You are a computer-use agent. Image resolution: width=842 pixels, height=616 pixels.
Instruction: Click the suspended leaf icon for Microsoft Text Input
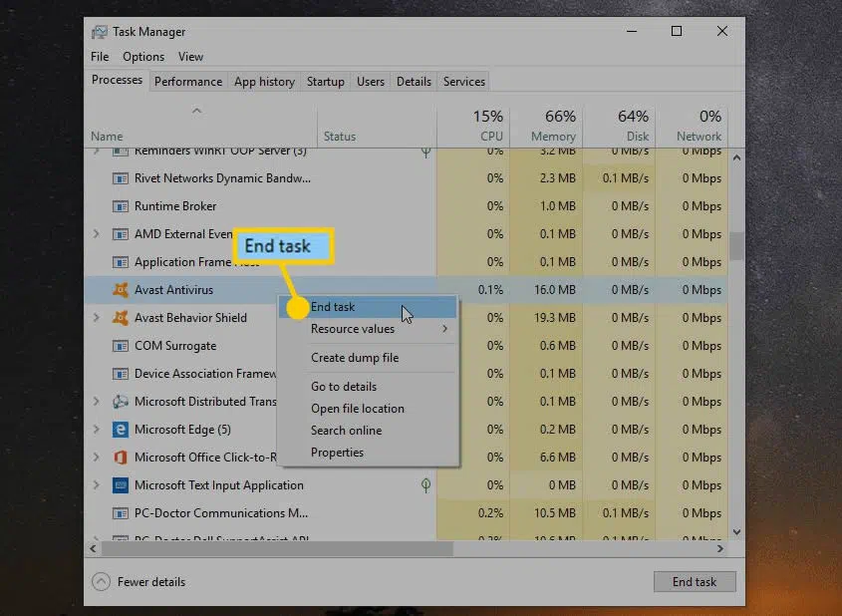[425, 485]
